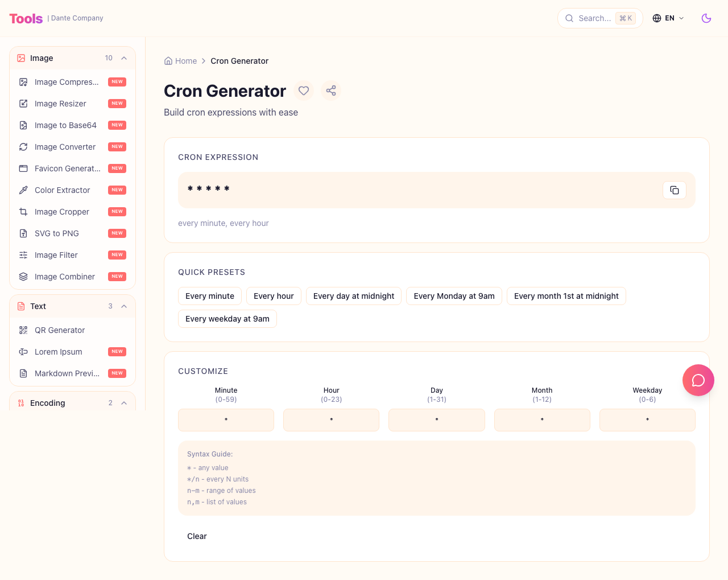This screenshot has height=580, width=728.
Task: Copy the cron expression with the copy icon
Action: click(674, 190)
